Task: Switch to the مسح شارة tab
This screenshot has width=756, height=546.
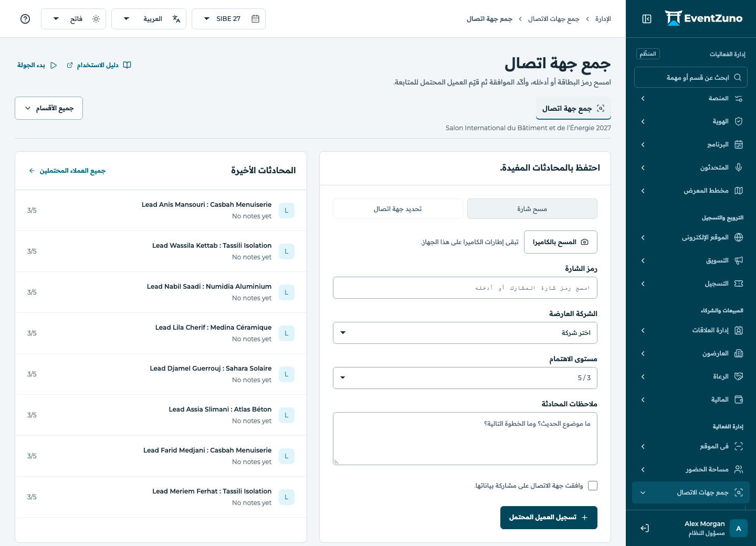Action: (532, 209)
